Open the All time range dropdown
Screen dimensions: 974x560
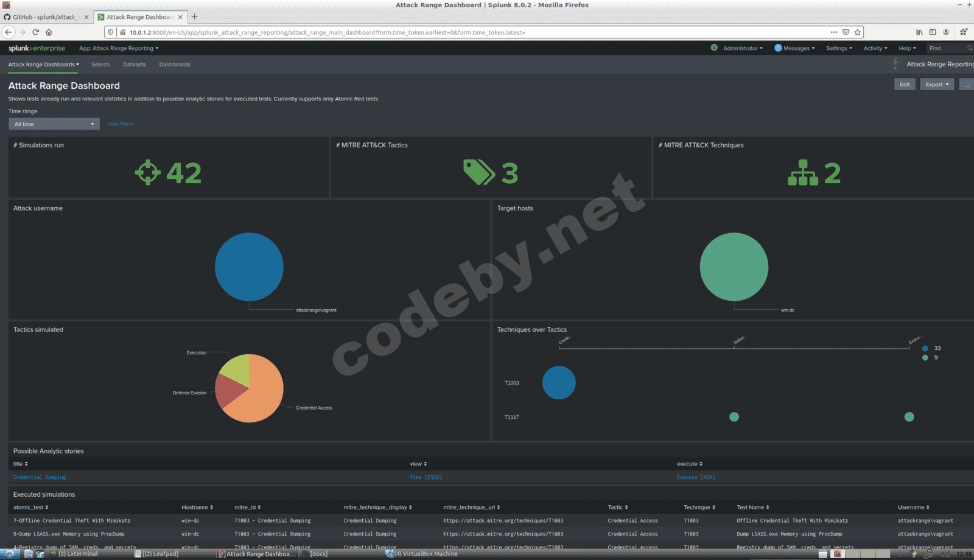[x=54, y=124]
